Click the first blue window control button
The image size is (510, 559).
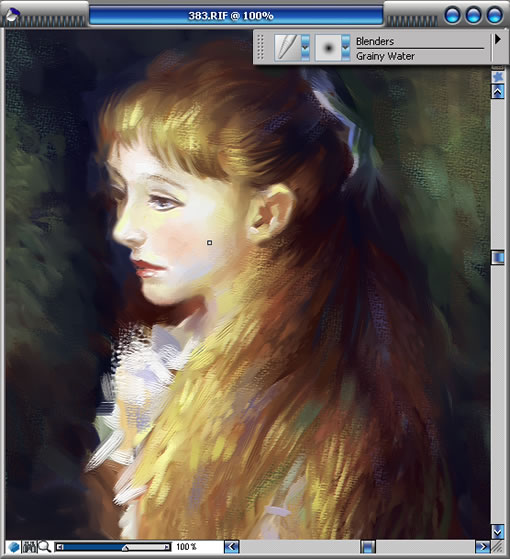(x=452, y=16)
